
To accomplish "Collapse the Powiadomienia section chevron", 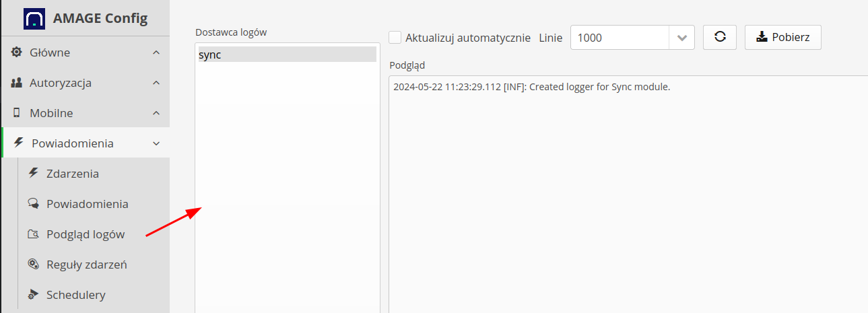I will tap(156, 143).
